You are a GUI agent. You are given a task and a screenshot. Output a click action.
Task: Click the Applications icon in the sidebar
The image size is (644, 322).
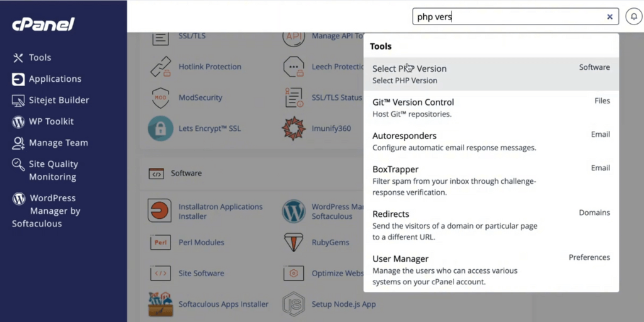18,79
